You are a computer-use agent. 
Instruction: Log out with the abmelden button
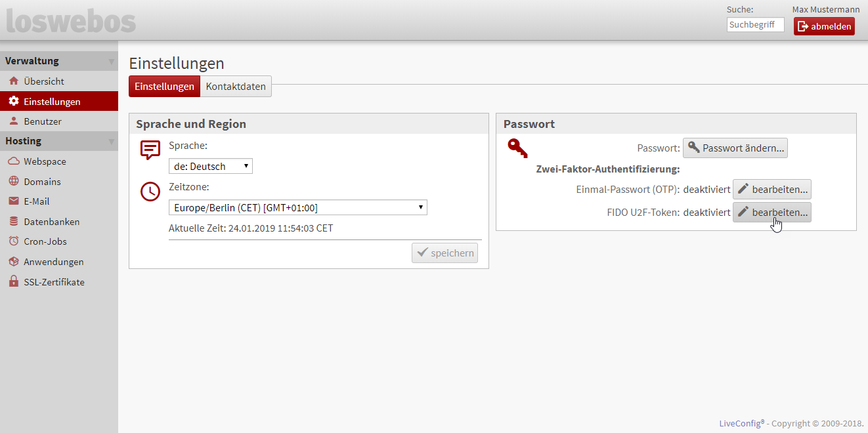click(x=824, y=26)
